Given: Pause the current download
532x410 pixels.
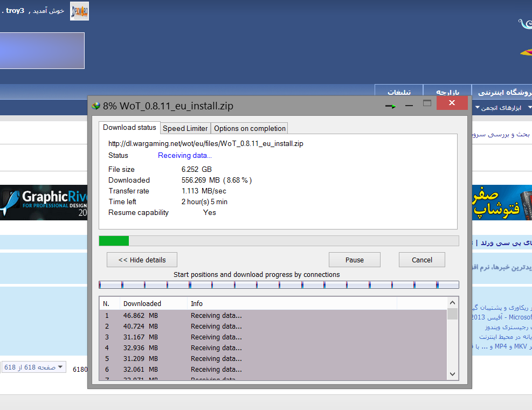Looking at the screenshot, I should pos(354,260).
